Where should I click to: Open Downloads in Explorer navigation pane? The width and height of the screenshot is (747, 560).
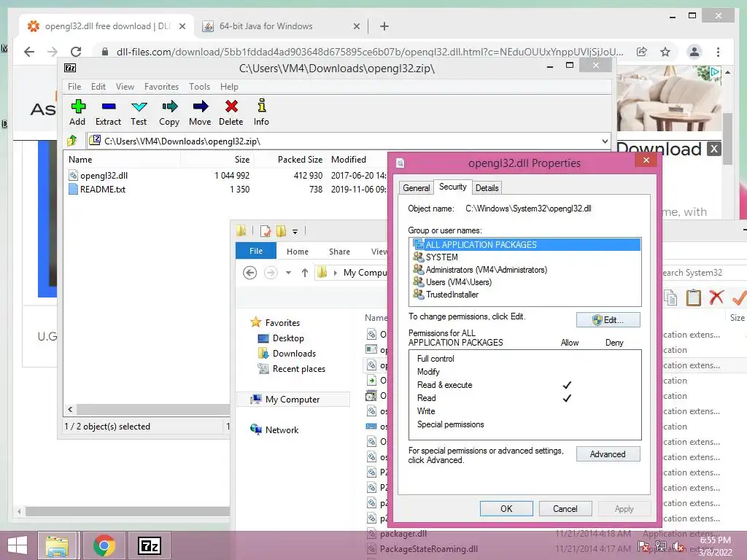point(294,354)
